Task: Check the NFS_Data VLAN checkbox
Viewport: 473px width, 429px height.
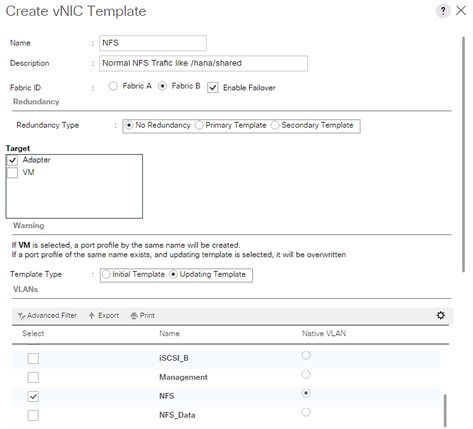Action: 33,415
